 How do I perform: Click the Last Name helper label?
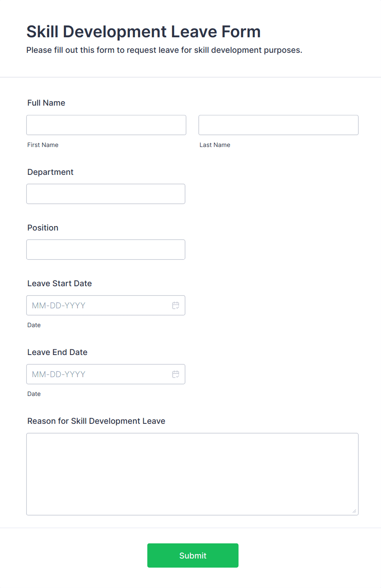[x=215, y=145]
